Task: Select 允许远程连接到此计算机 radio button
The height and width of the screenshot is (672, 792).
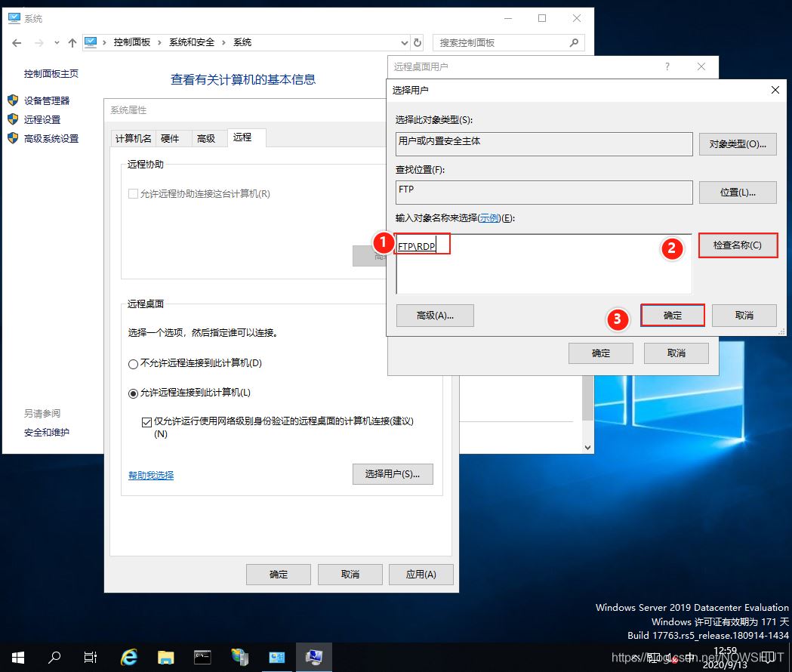Action: click(134, 393)
